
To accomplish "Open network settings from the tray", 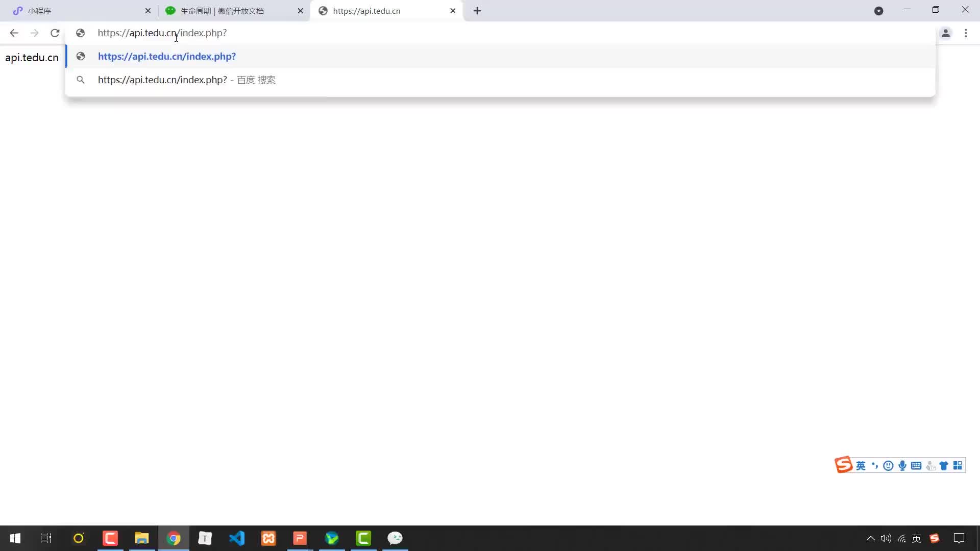I will pos(902,538).
